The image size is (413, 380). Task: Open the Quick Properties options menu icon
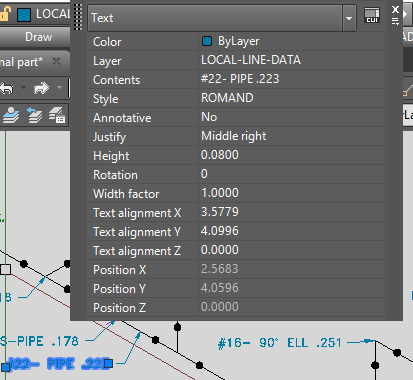click(395, 22)
